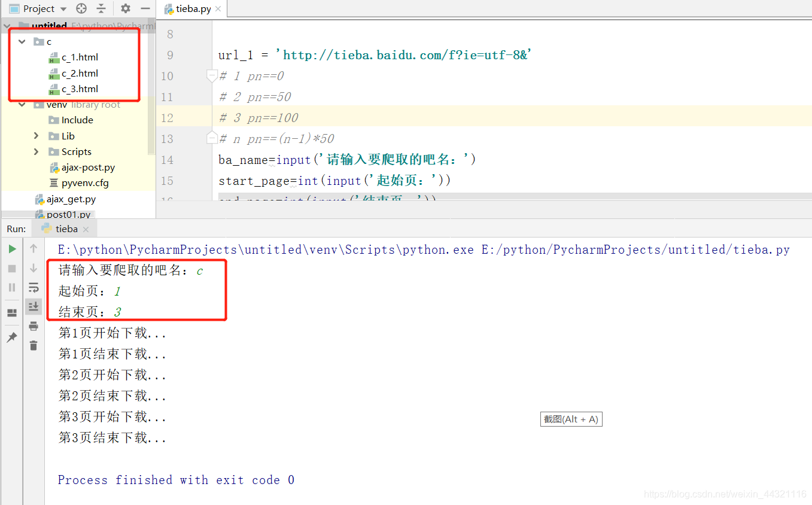Click the fold marker at line 13
The height and width of the screenshot is (505, 812).
point(211,139)
